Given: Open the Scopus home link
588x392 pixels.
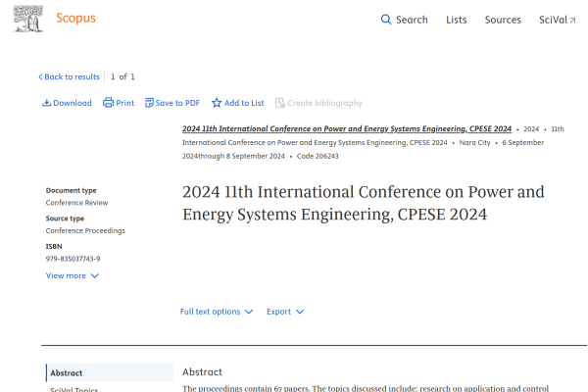Looking at the screenshot, I should click(75, 18).
